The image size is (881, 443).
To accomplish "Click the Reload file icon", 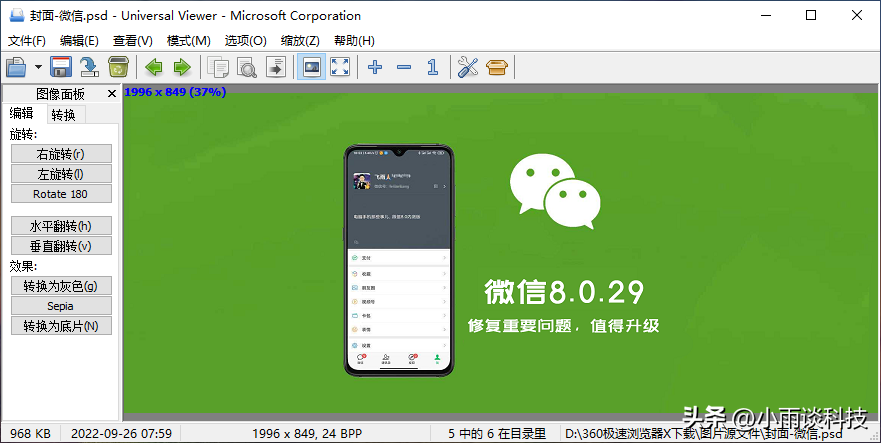I will coord(89,67).
